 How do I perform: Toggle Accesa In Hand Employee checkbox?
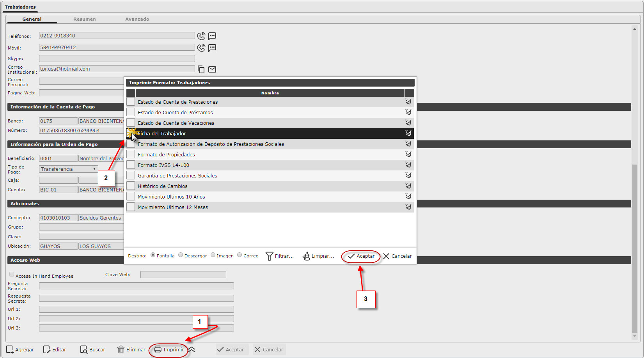[x=12, y=275]
